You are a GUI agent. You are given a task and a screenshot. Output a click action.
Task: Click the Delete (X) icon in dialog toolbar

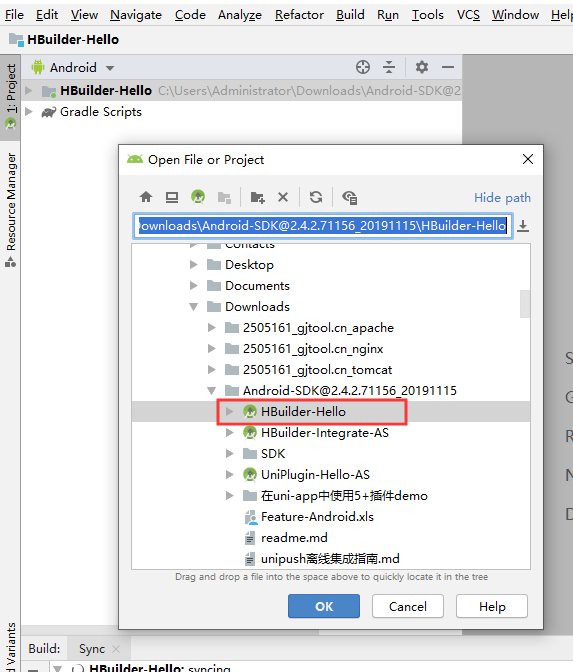pos(283,197)
